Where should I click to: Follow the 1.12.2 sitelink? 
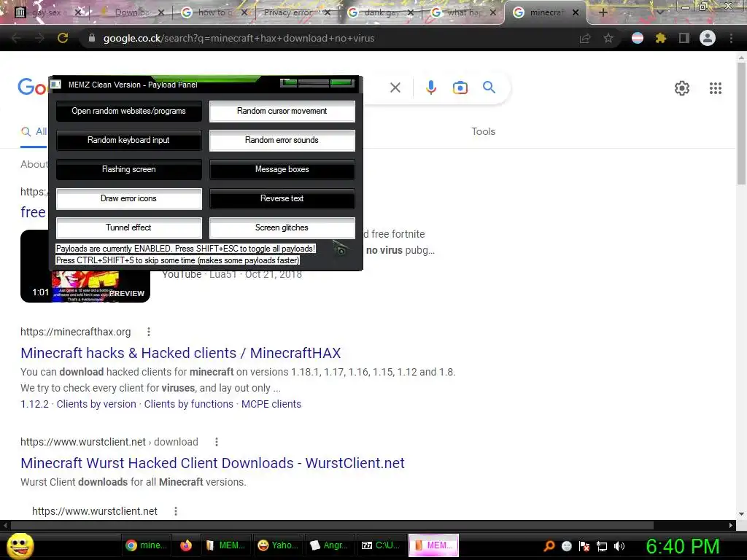pos(34,404)
